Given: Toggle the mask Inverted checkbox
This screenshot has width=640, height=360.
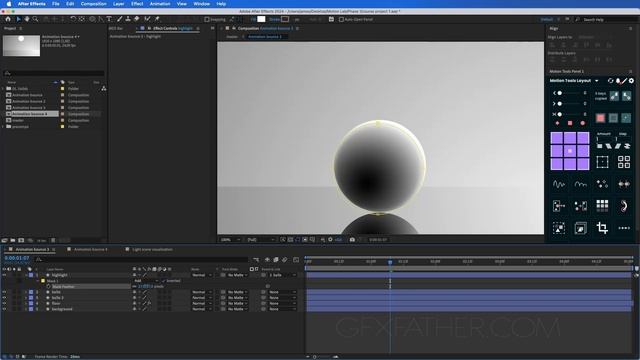Looking at the screenshot, I should tap(164, 281).
